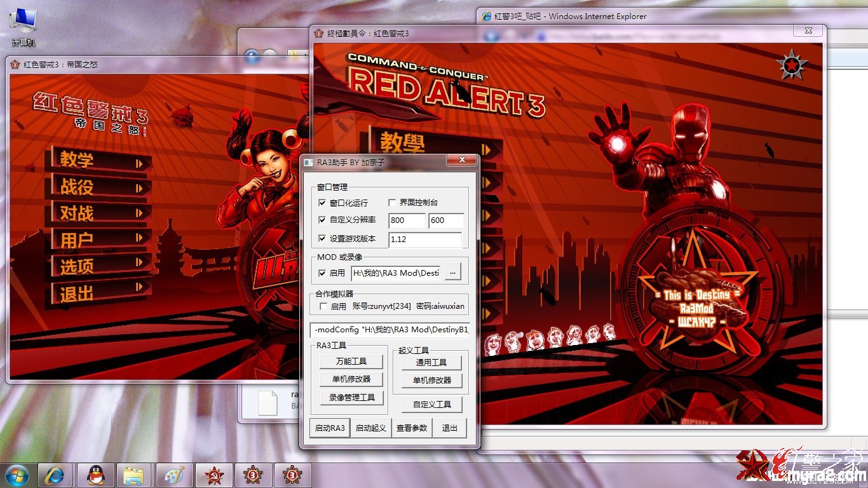Click the RA3助手 dialog title icon
The height and width of the screenshot is (488, 868).
tap(309, 162)
